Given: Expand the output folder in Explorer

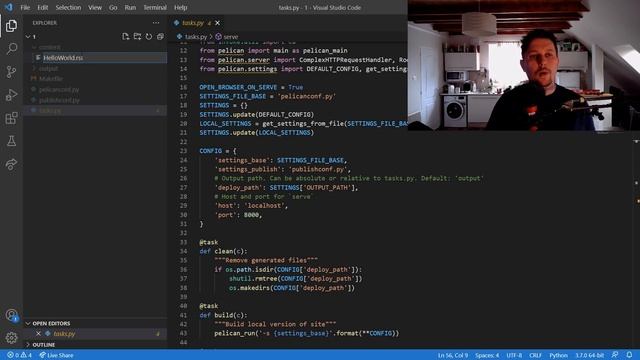Looking at the screenshot, I should pyautogui.click(x=34, y=68).
